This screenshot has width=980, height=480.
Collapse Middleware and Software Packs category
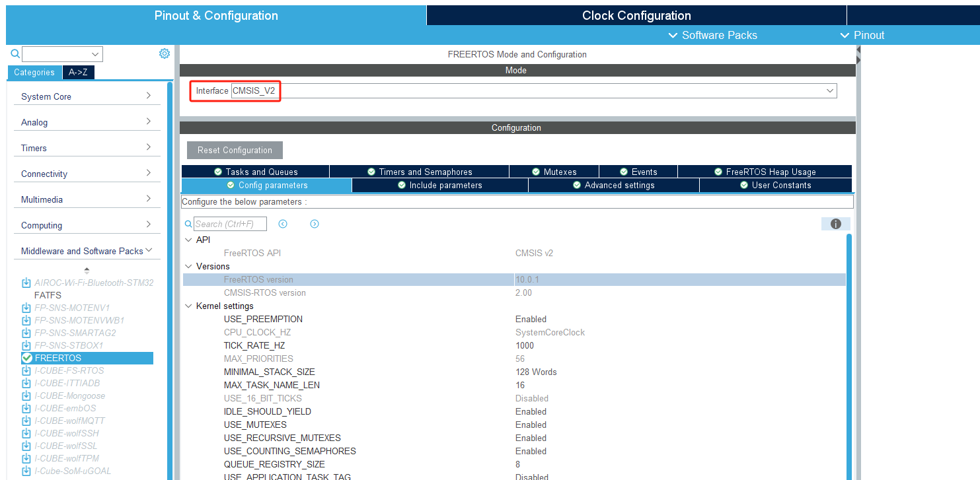click(x=87, y=251)
